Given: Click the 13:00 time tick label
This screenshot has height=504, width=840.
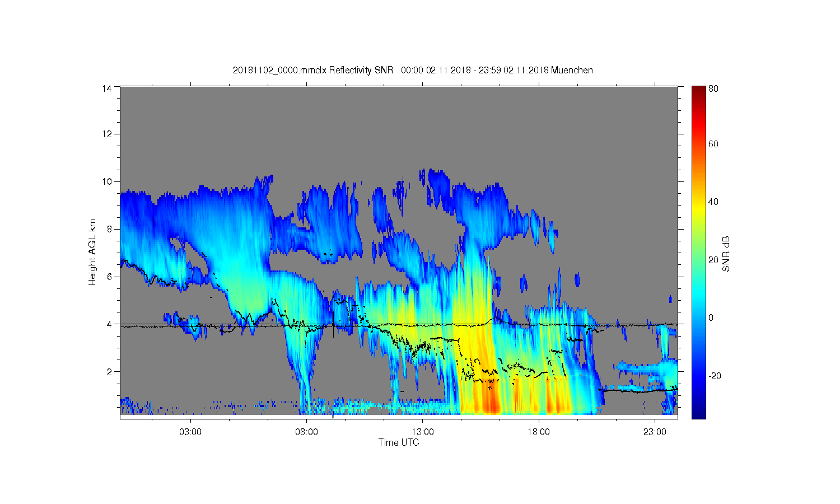Looking at the screenshot, I should tap(423, 432).
